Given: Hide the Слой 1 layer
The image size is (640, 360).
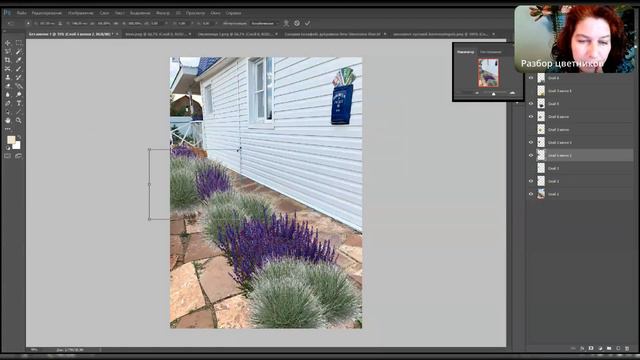Looking at the screenshot, I should click(531, 194).
